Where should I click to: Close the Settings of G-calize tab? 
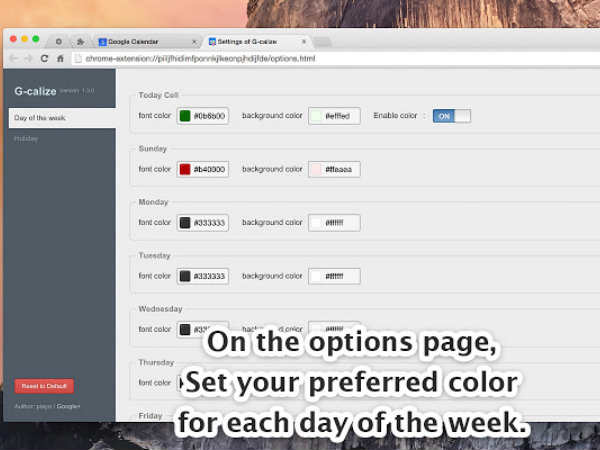click(304, 41)
